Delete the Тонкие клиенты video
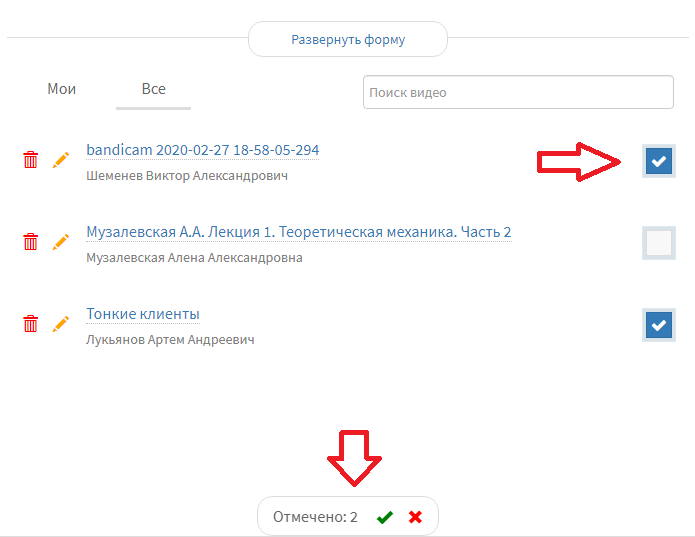The width and height of the screenshot is (695, 537). coord(31,323)
